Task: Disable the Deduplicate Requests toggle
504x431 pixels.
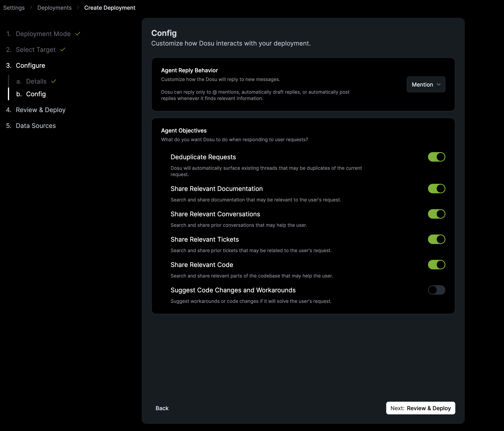Action: [x=436, y=157]
